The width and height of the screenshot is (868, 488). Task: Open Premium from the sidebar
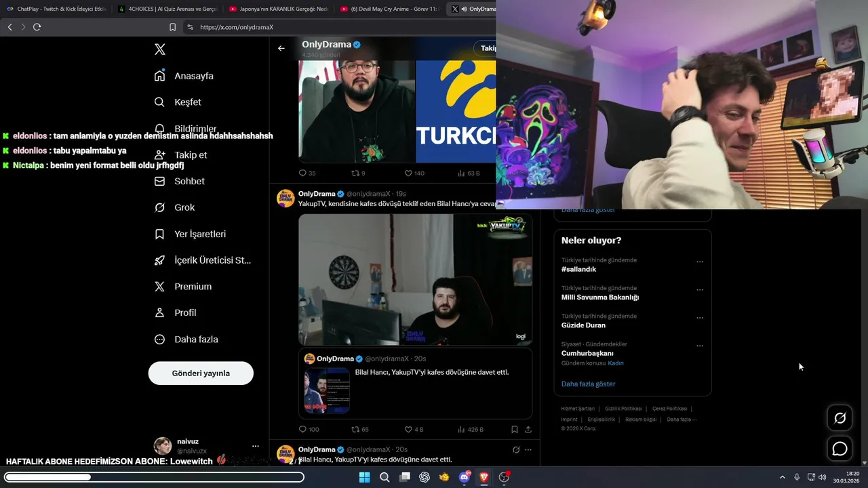[183, 287]
